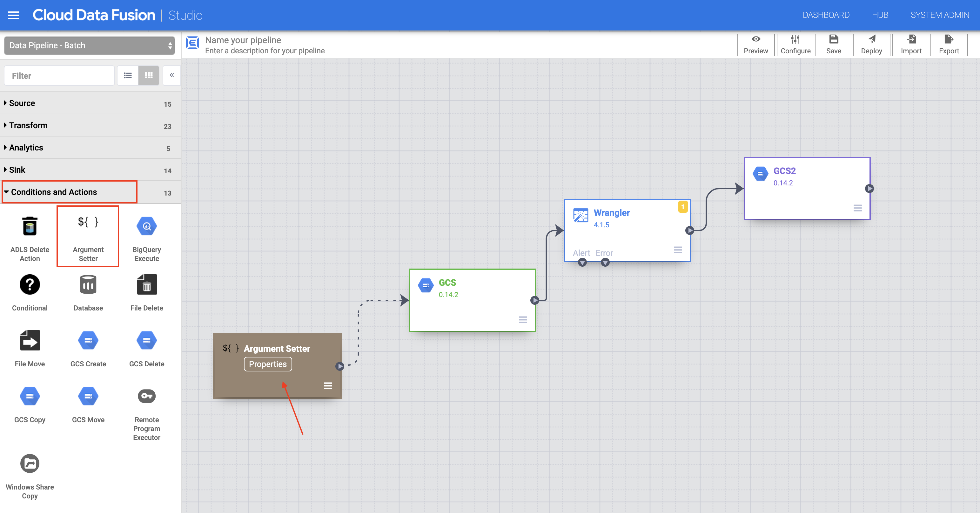Open Properties of the Argument Setter node
Image resolution: width=980 pixels, height=513 pixels.
[x=267, y=364]
